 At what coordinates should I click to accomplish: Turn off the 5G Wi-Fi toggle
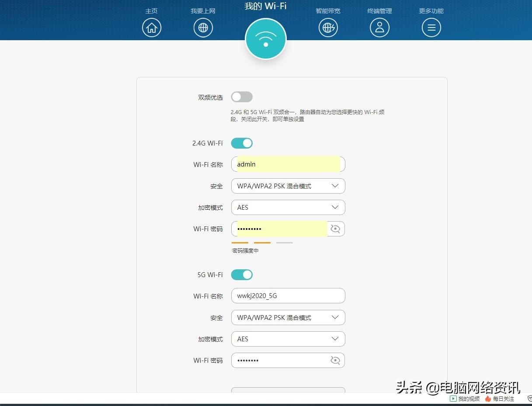(x=242, y=274)
